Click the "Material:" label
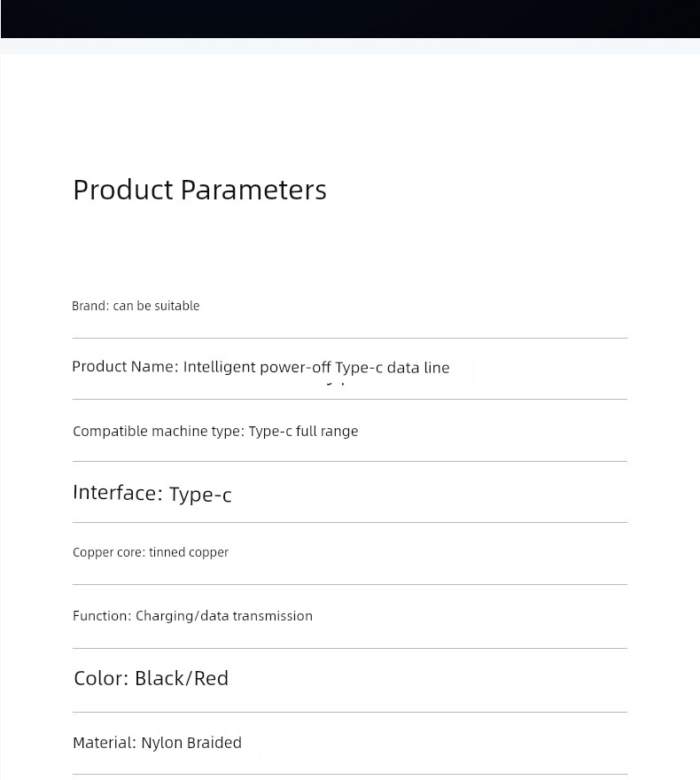Screen dimensions: 700x780 click(105, 743)
